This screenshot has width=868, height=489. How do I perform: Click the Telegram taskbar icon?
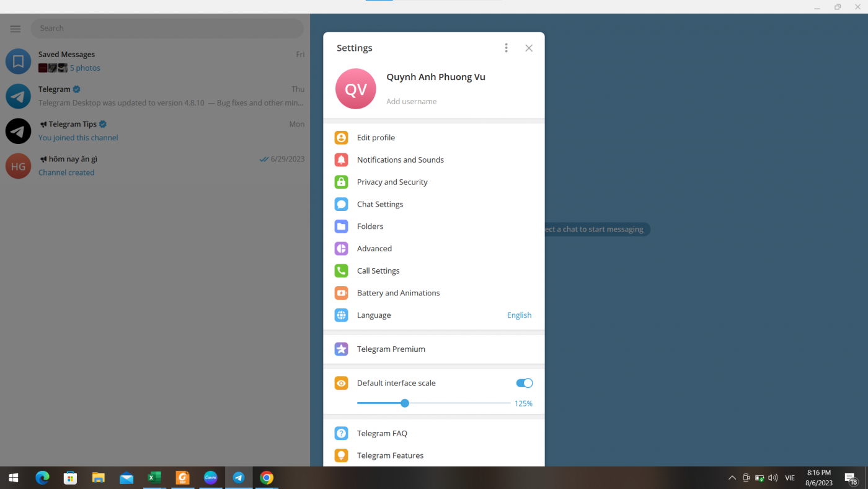click(x=239, y=478)
